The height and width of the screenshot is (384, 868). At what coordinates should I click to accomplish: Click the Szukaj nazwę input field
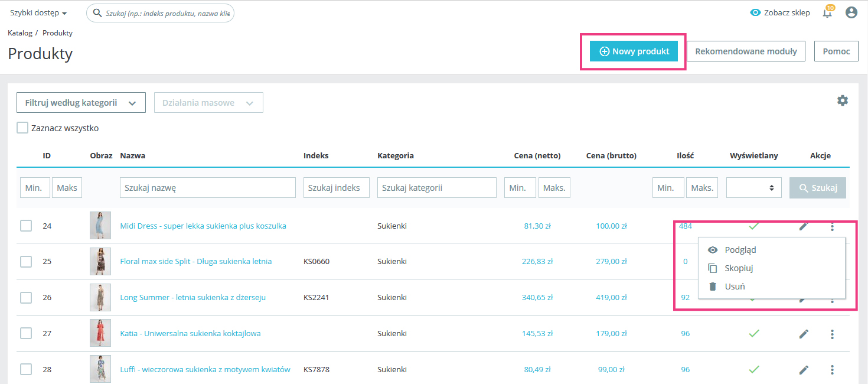[x=207, y=188]
